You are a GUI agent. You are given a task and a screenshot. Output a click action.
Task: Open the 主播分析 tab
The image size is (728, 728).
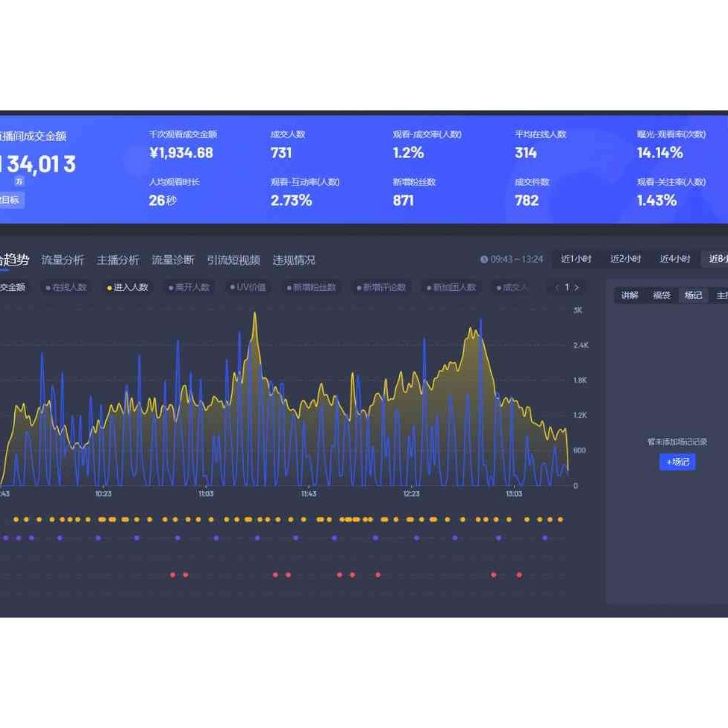pyautogui.click(x=118, y=260)
